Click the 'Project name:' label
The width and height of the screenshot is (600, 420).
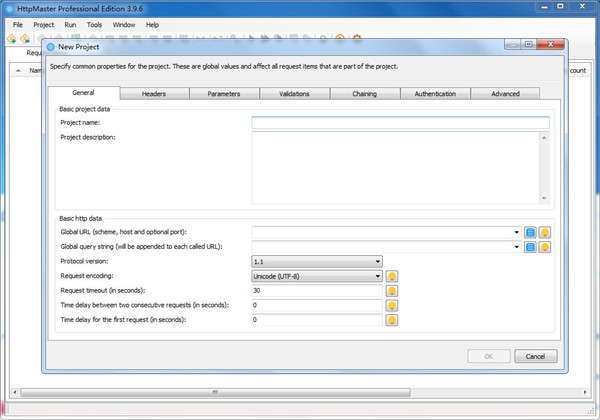point(80,123)
